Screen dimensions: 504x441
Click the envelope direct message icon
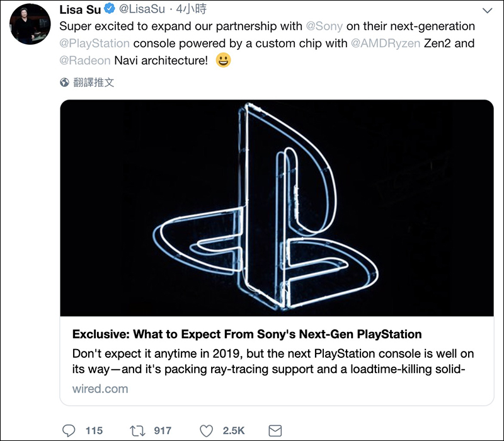click(x=275, y=430)
